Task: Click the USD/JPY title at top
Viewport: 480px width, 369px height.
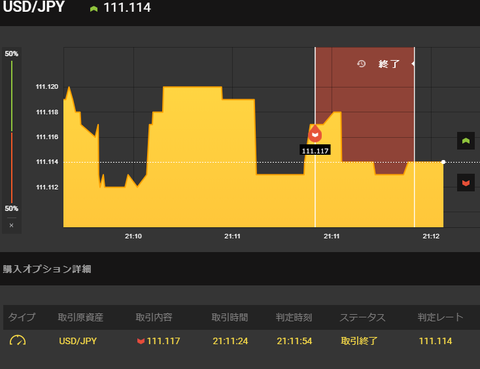Action: tap(33, 7)
